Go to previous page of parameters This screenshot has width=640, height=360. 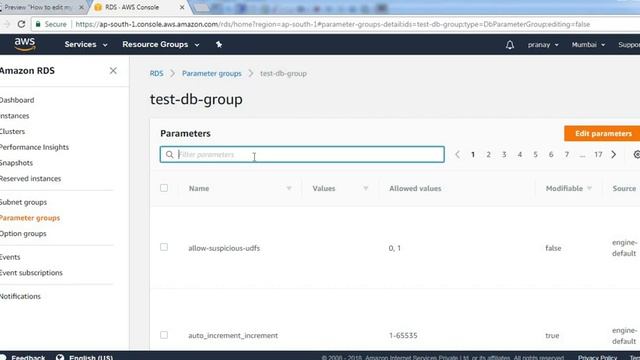pos(458,155)
